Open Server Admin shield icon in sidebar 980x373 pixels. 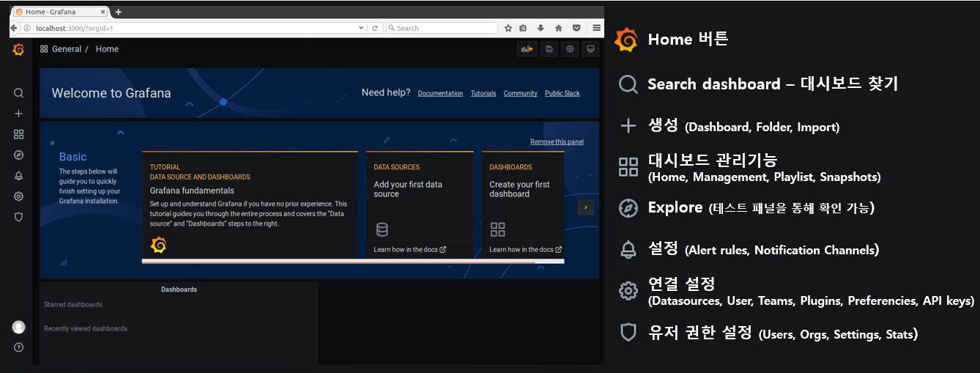(18, 217)
